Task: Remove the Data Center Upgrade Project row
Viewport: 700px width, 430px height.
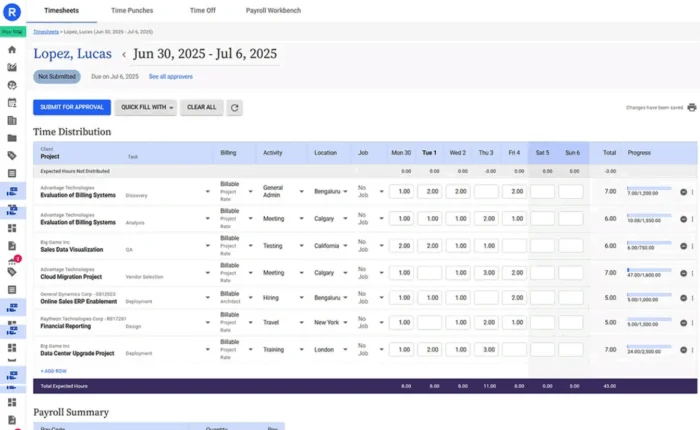Action: [683, 350]
